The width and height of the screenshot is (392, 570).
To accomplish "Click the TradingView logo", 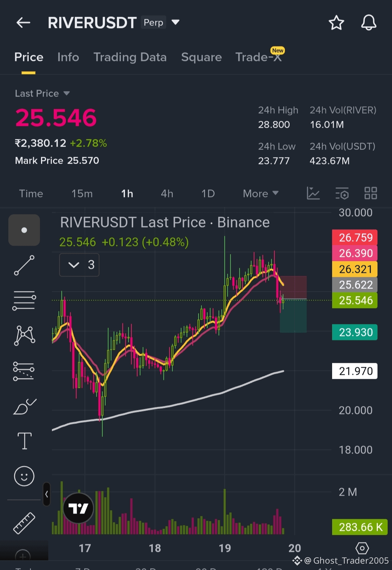I will (78, 508).
